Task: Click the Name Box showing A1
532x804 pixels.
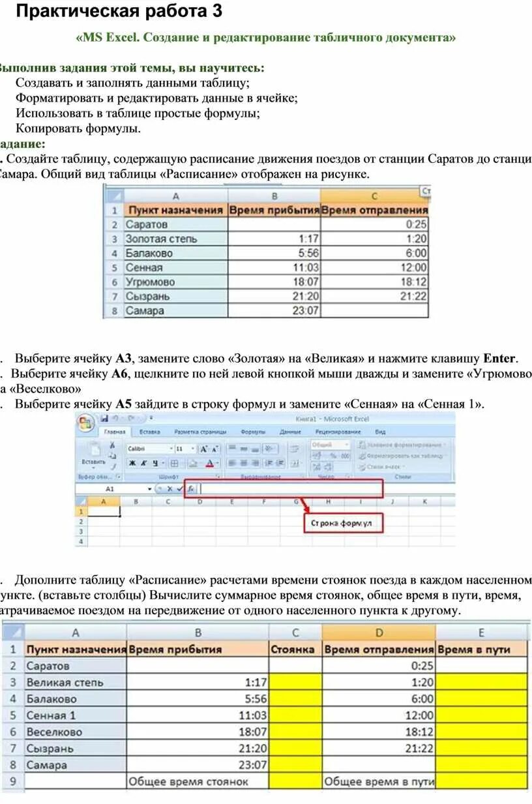Action: point(110,489)
